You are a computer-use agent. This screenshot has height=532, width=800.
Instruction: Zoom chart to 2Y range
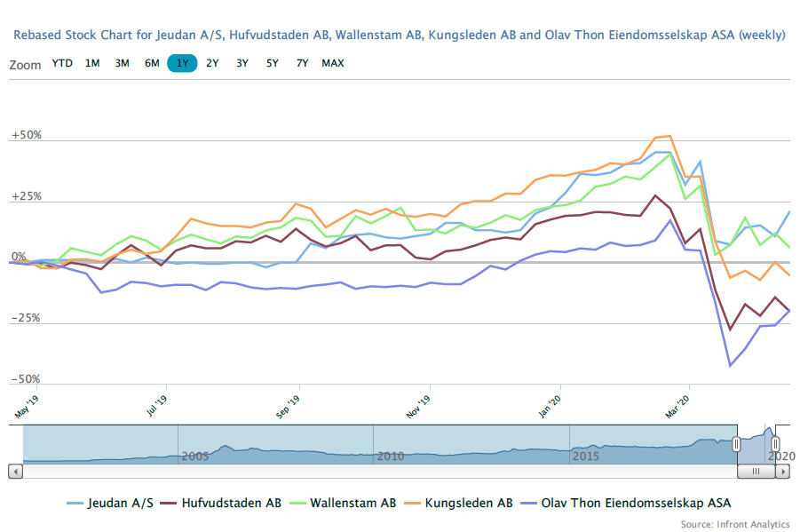point(212,63)
